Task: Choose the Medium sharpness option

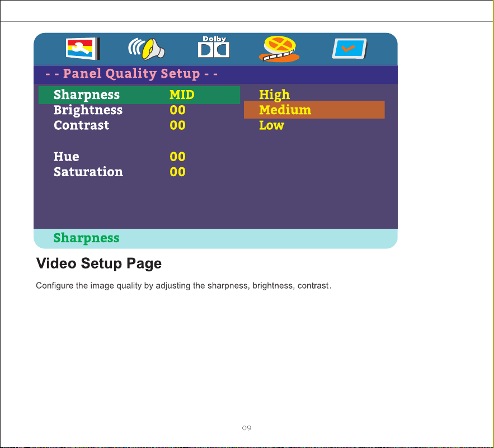Action: 314,110
